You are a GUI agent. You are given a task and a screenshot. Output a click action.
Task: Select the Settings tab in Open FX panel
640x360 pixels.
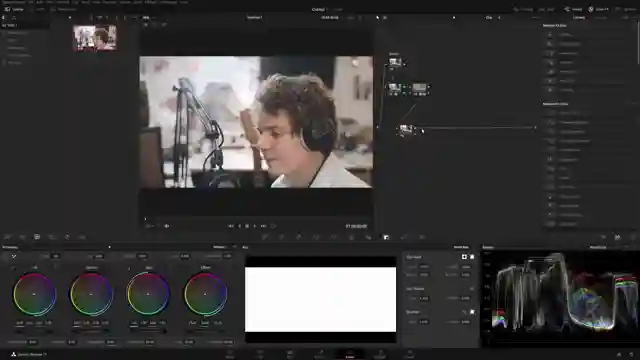pos(602,18)
